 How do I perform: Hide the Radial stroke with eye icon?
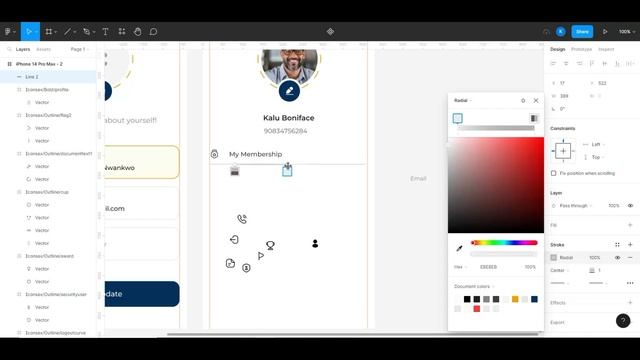617,258
